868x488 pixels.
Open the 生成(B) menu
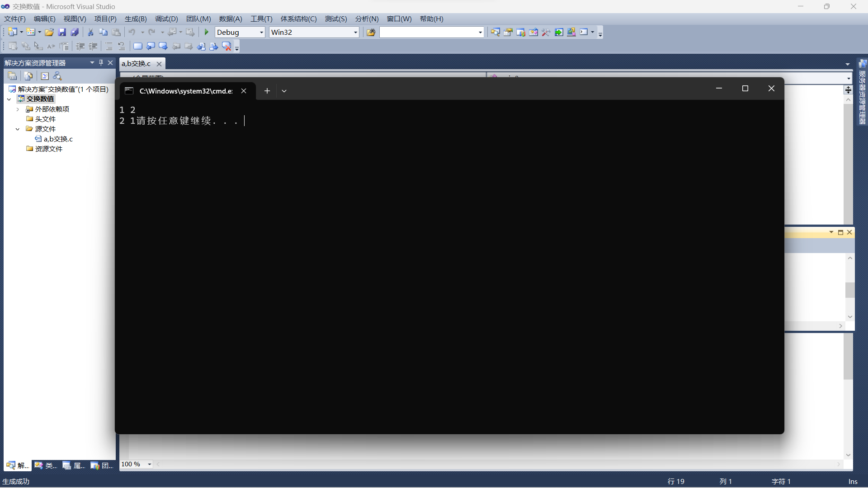coord(136,19)
